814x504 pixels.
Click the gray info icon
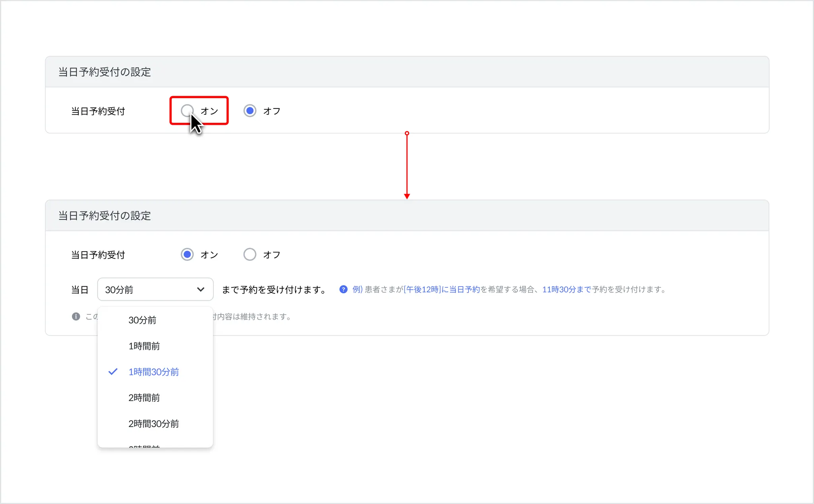pyautogui.click(x=76, y=316)
